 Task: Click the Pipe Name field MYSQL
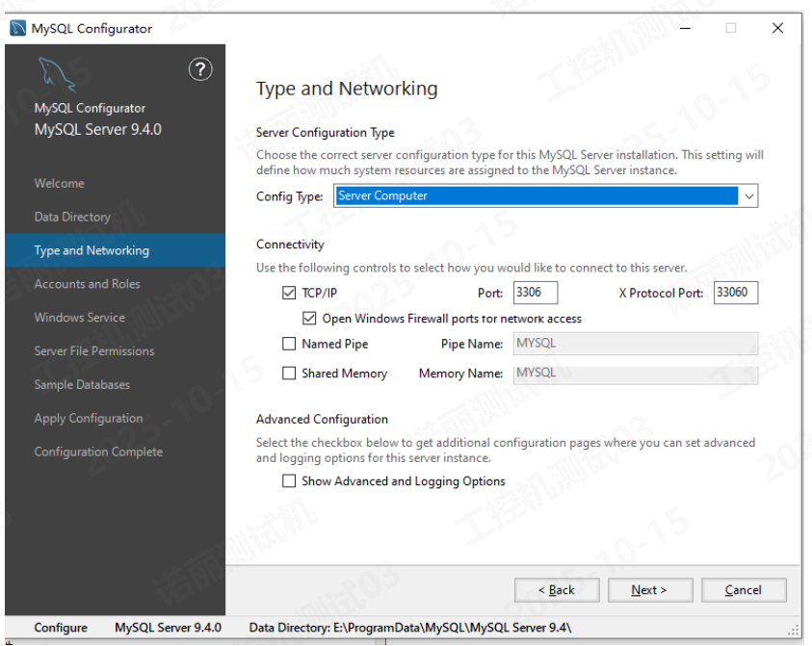[x=636, y=344]
